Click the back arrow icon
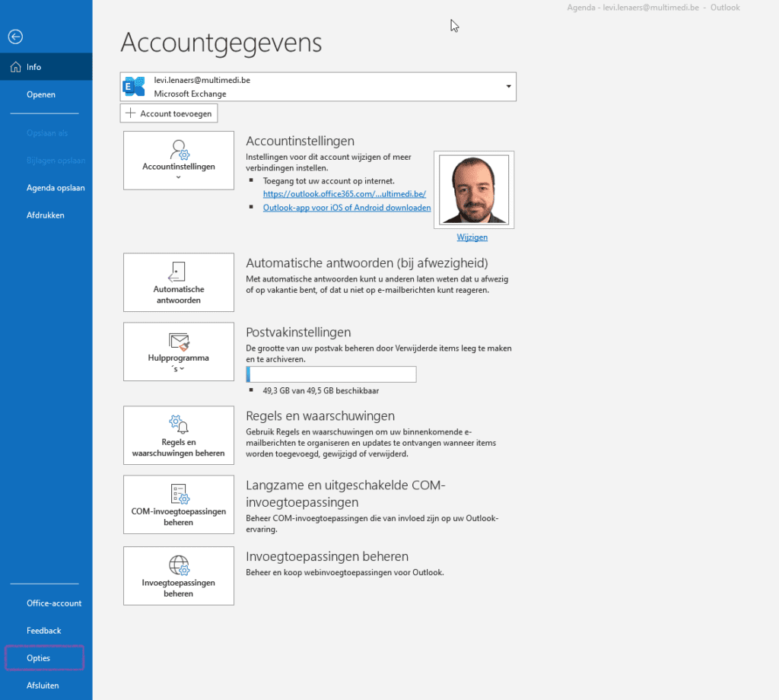779x700 pixels. 15,37
